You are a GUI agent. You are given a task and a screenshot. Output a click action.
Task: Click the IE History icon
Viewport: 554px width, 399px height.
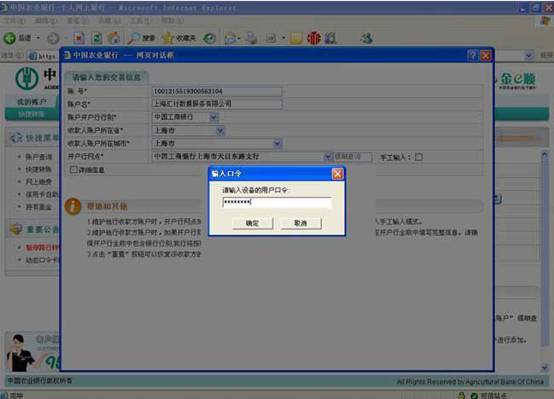pos(210,38)
